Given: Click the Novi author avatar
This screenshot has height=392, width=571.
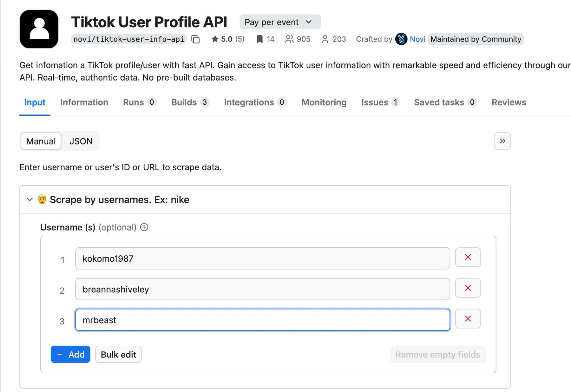Looking at the screenshot, I should (401, 39).
